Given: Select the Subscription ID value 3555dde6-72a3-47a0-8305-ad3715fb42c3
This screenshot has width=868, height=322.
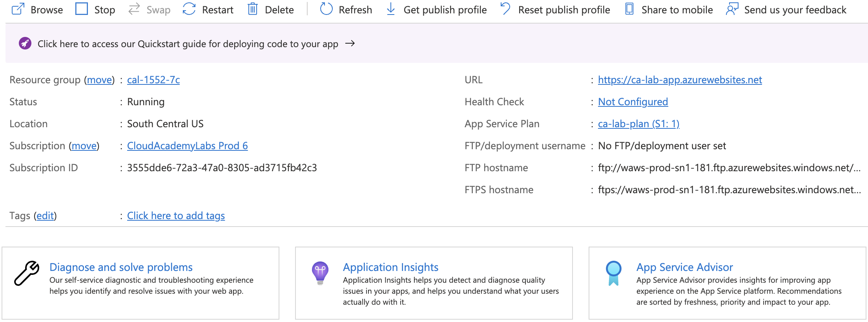Looking at the screenshot, I should 222,168.
